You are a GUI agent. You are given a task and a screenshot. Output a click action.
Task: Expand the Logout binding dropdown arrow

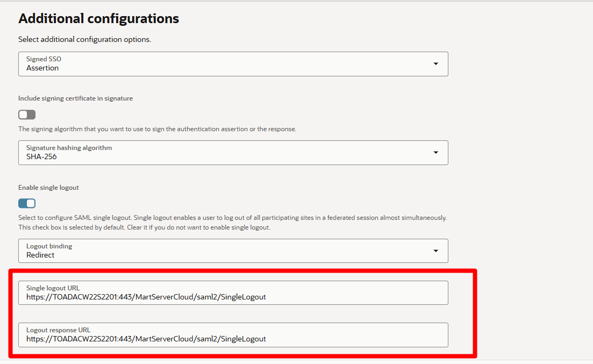tap(435, 251)
